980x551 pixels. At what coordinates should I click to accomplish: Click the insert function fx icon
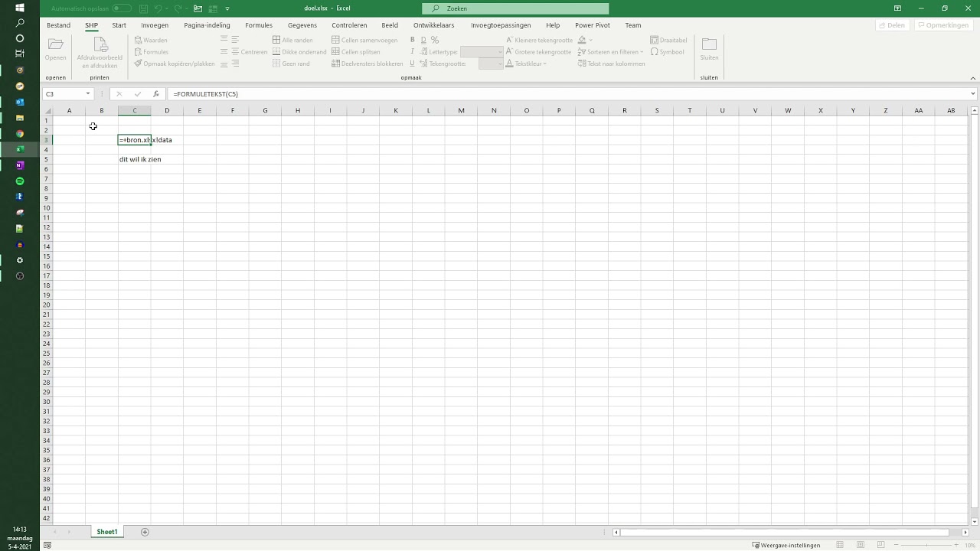coord(156,93)
